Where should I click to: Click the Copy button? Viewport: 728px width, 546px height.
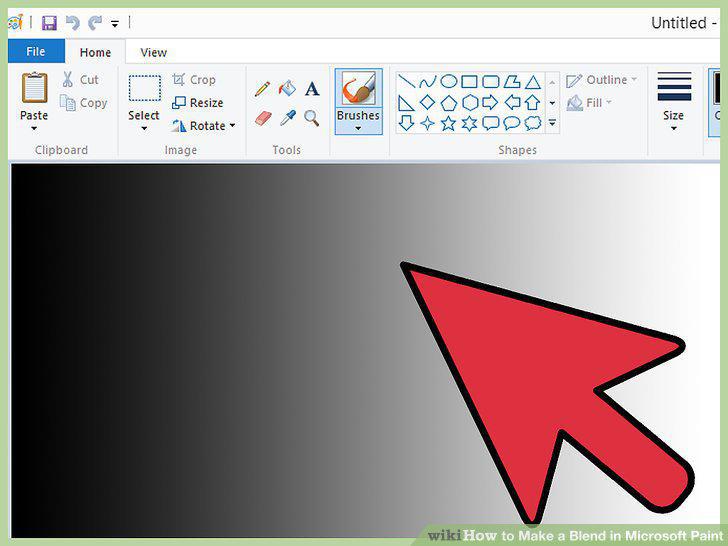(84, 103)
